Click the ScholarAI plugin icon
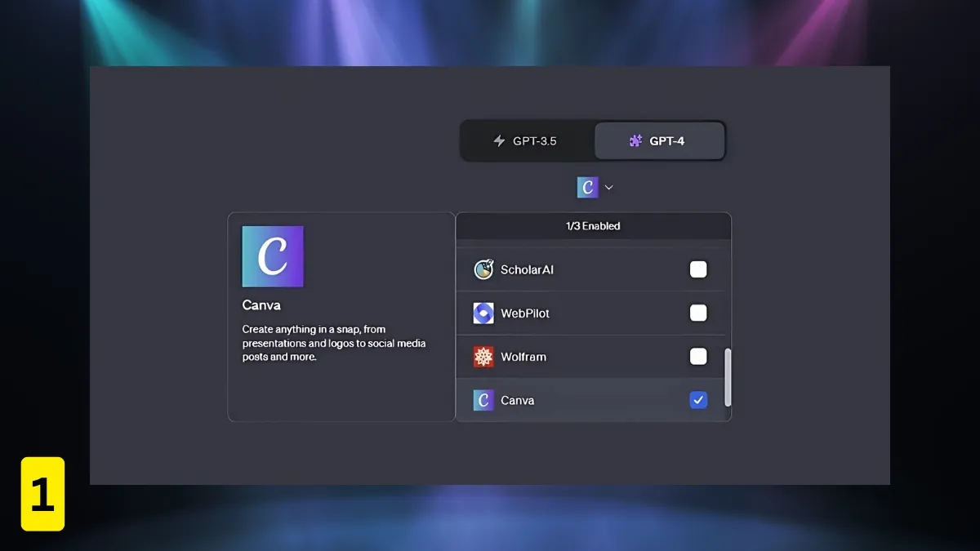The image size is (980, 551). (485, 269)
